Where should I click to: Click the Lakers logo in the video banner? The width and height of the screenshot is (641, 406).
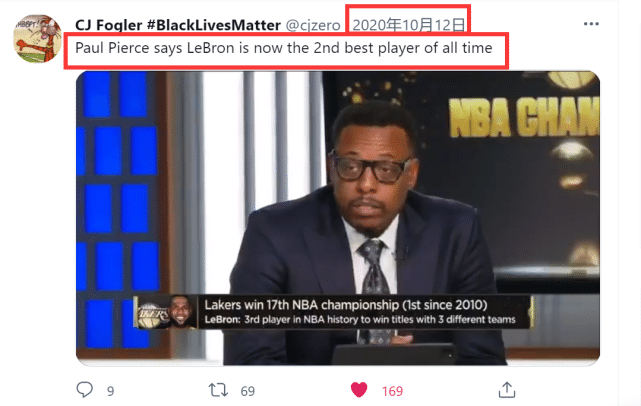point(152,314)
